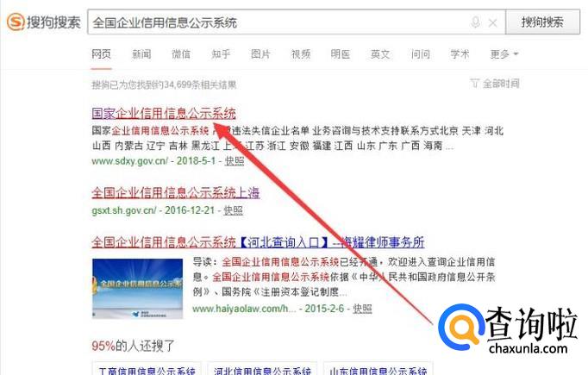Select the 图片 tab
The image size is (588, 375).
pyautogui.click(x=260, y=54)
